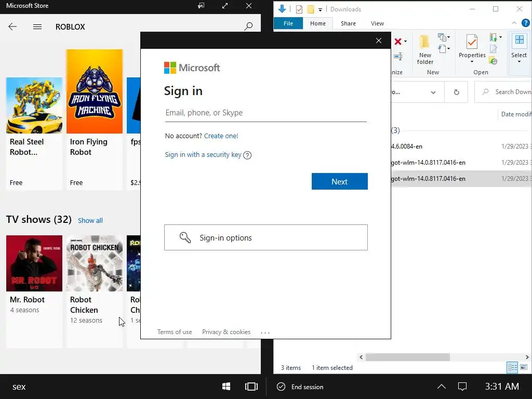
Task: Expand the Properties dropdown arrow
Action: [472, 62]
